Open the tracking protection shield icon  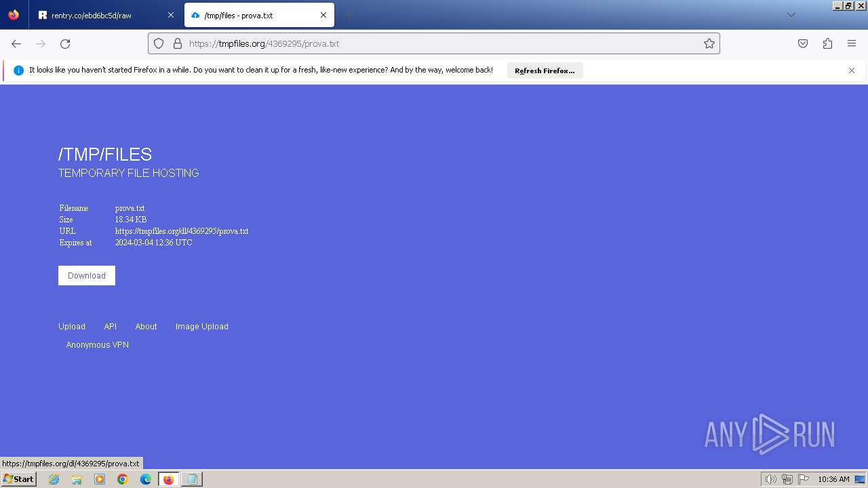(x=159, y=43)
